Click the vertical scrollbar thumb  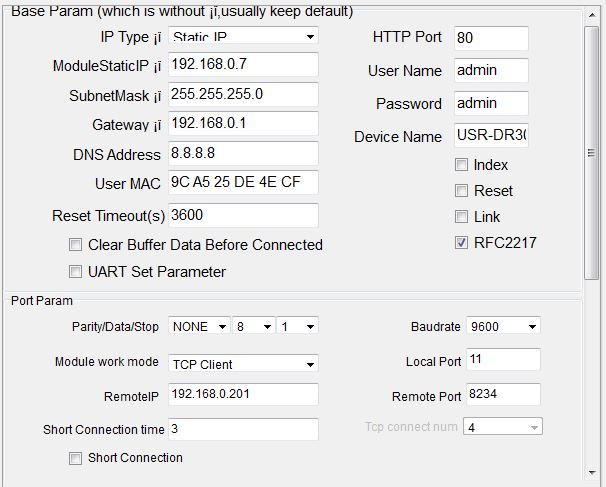pyautogui.click(x=592, y=153)
